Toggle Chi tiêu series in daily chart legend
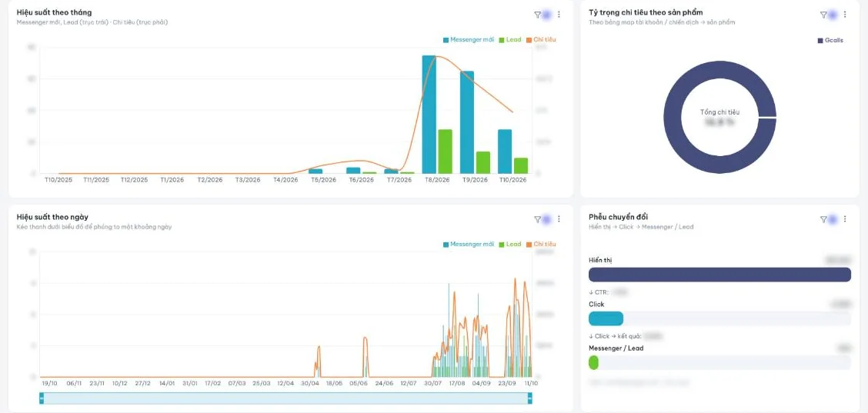The width and height of the screenshot is (868, 413). (x=541, y=244)
